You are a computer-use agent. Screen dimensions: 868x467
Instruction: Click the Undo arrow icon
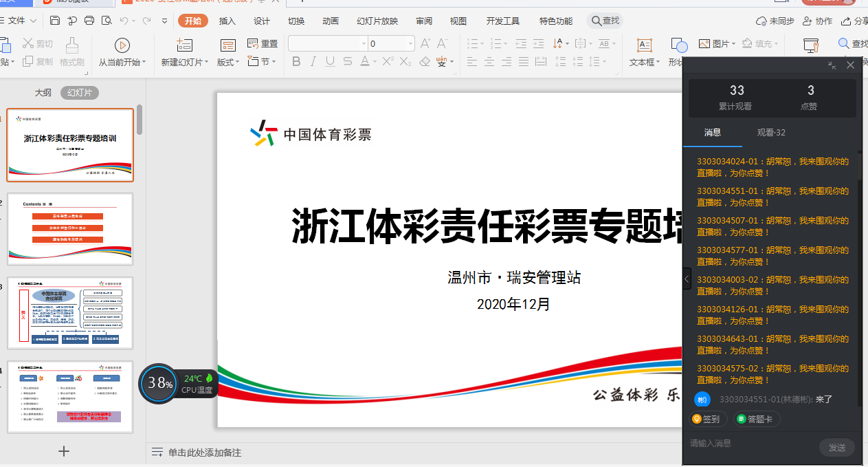click(x=124, y=21)
